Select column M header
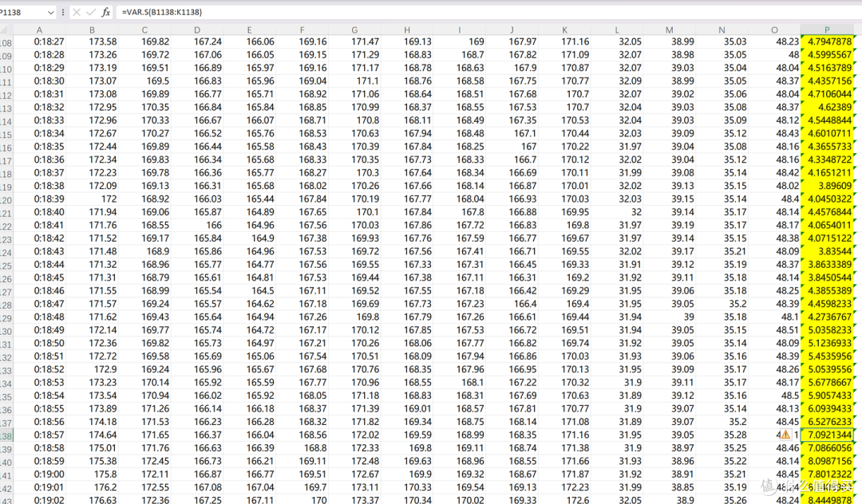This screenshot has width=862, height=504. (x=669, y=30)
